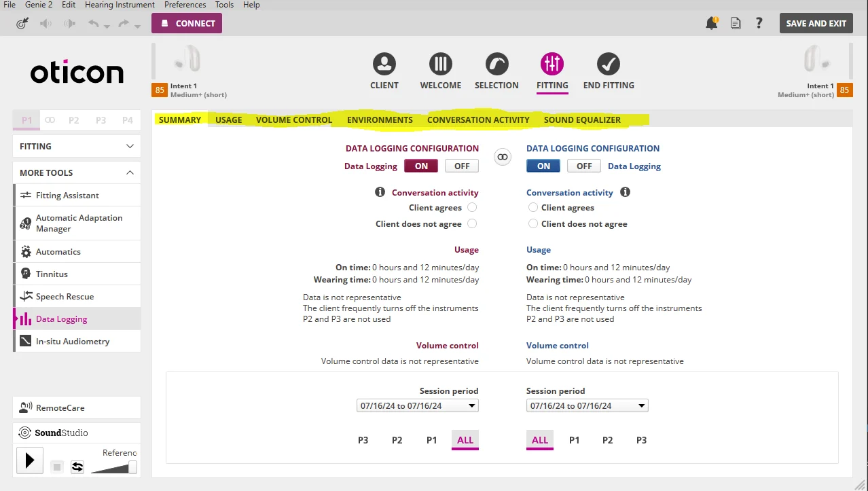The image size is (868, 491).
Task: Click the Detect instruments target icon
Action: pos(22,23)
